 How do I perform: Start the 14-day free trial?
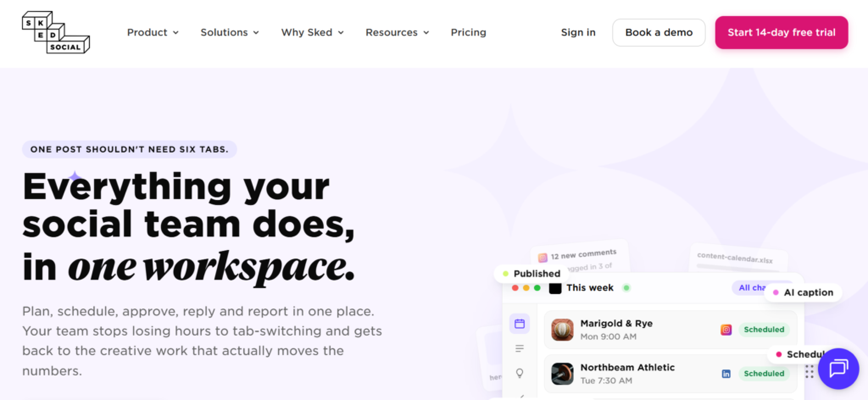coord(781,33)
